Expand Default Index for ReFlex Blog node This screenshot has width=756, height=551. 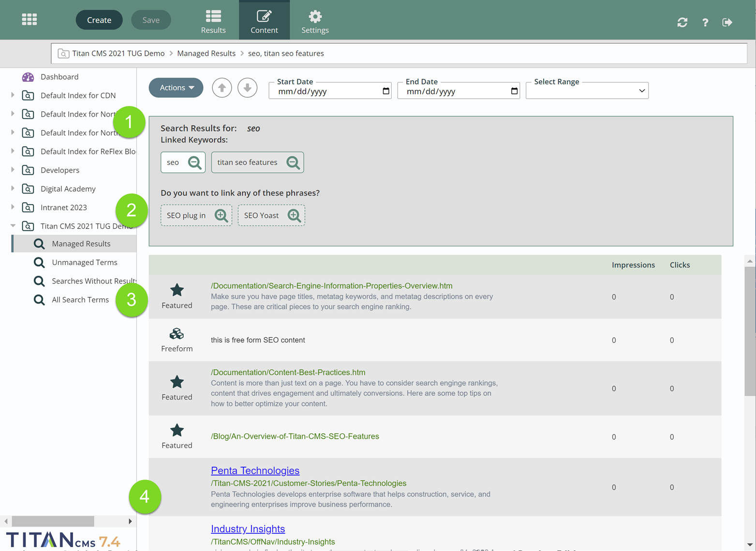click(x=13, y=151)
